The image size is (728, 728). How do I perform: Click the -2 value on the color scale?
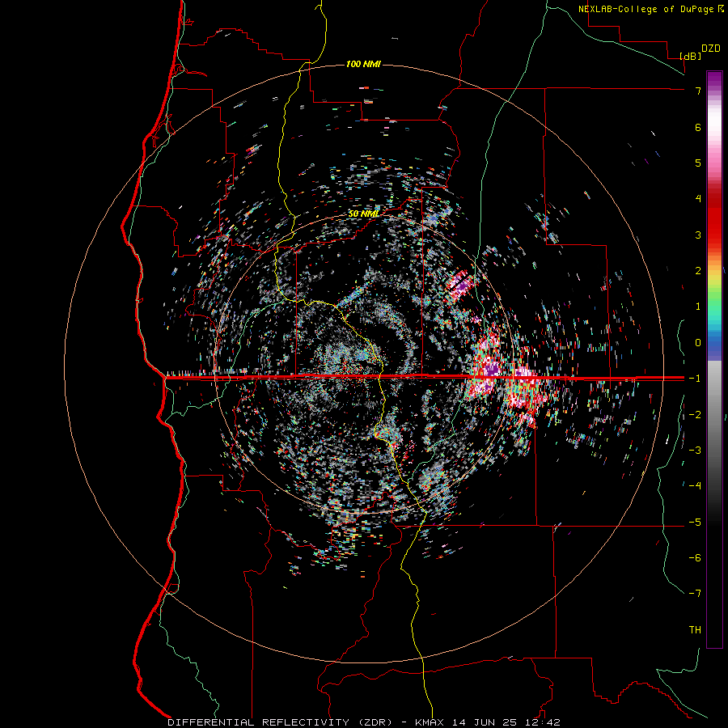point(695,415)
